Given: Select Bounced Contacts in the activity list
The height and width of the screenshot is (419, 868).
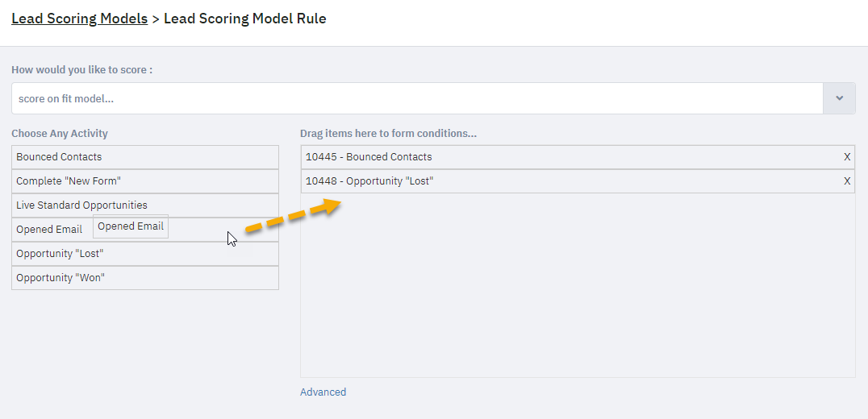Looking at the screenshot, I should [145, 157].
